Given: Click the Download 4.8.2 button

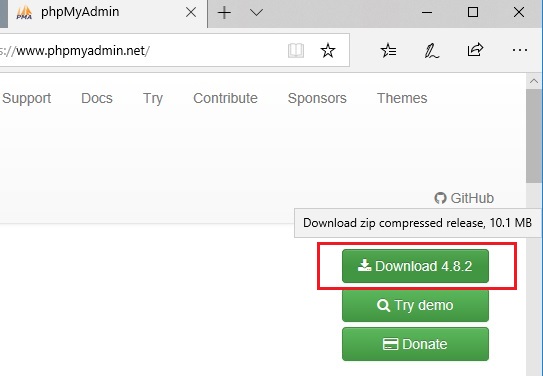Looking at the screenshot, I should click(x=415, y=266).
